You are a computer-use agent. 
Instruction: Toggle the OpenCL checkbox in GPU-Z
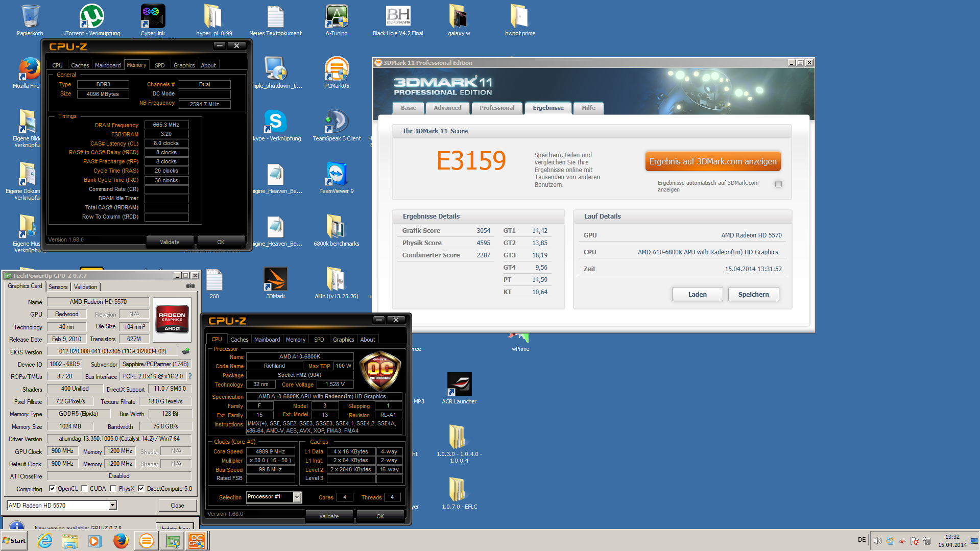[x=52, y=488]
